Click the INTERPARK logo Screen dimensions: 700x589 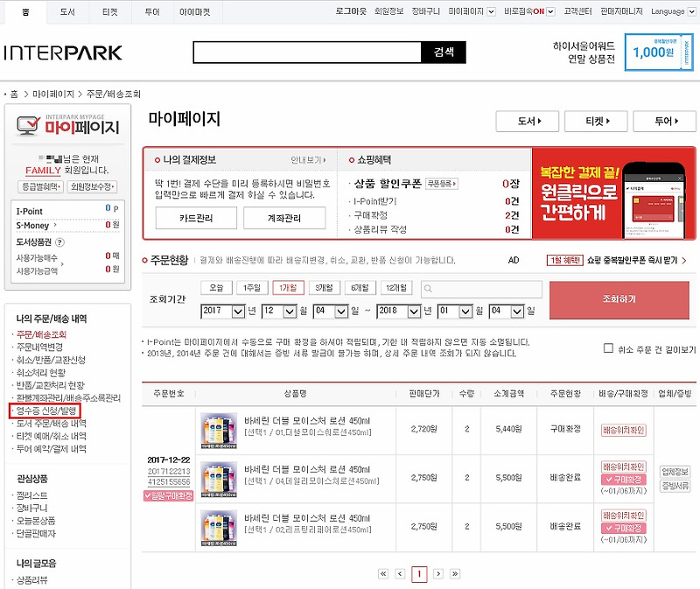63,53
